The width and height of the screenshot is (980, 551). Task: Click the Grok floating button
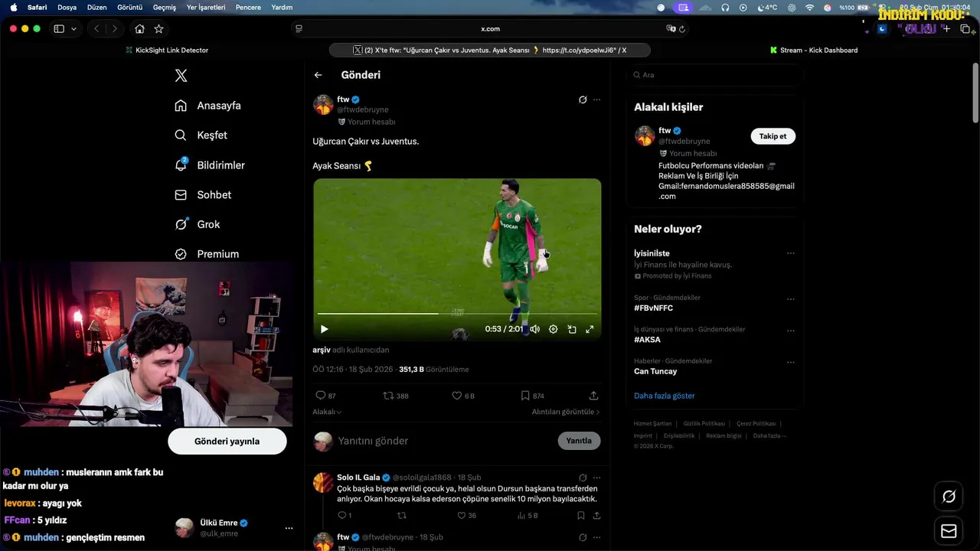point(949,497)
